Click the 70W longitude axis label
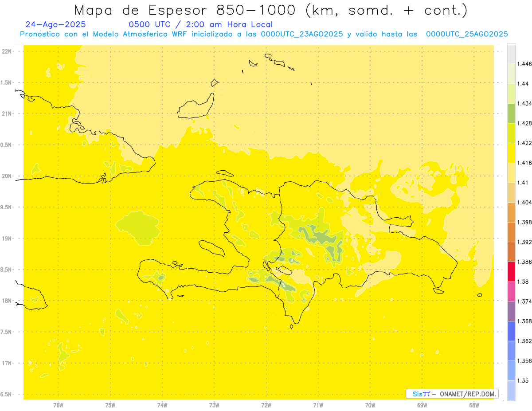Screen dimensions: 532x411 370,405
